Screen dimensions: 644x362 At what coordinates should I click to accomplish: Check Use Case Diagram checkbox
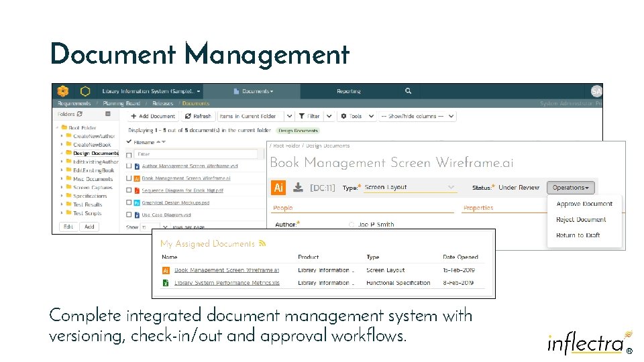[x=129, y=215]
